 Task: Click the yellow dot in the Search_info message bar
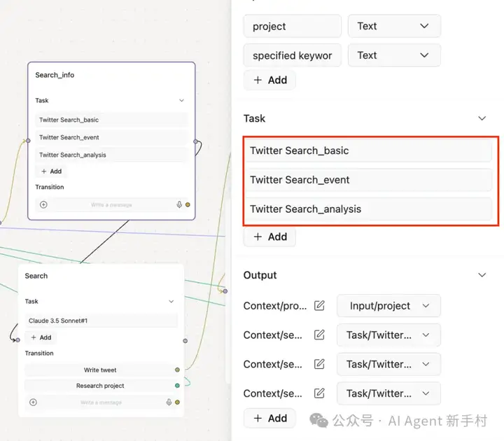coord(188,204)
